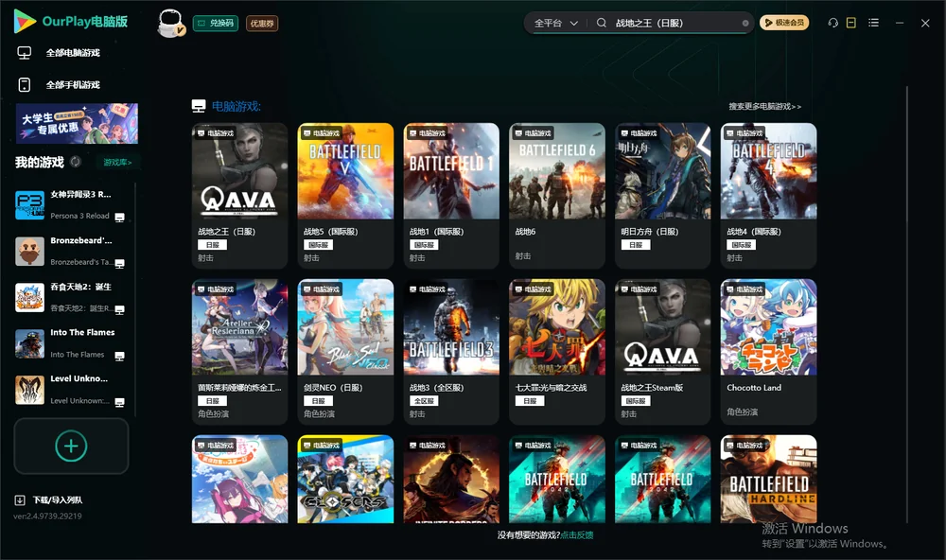Click the 电脑游戏 section monitor icon
The width and height of the screenshot is (946, 560).
pyautogui.click(x=199, y=107)
